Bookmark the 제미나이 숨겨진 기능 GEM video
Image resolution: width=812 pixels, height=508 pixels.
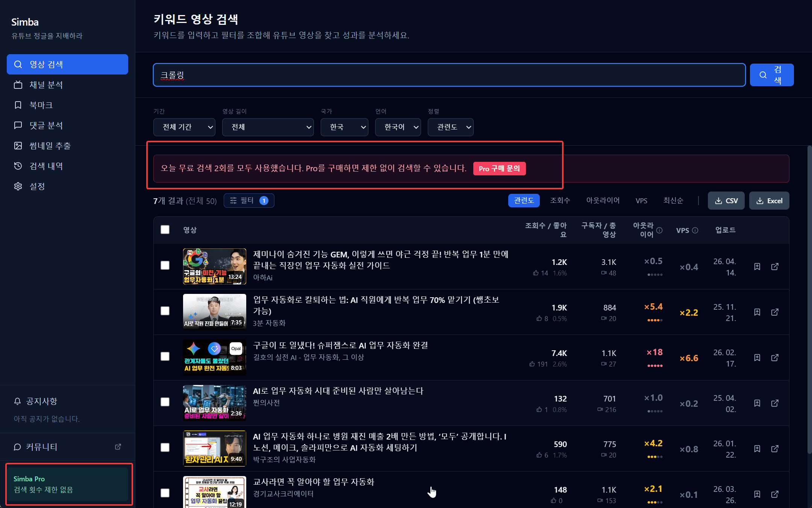(757, 266)
